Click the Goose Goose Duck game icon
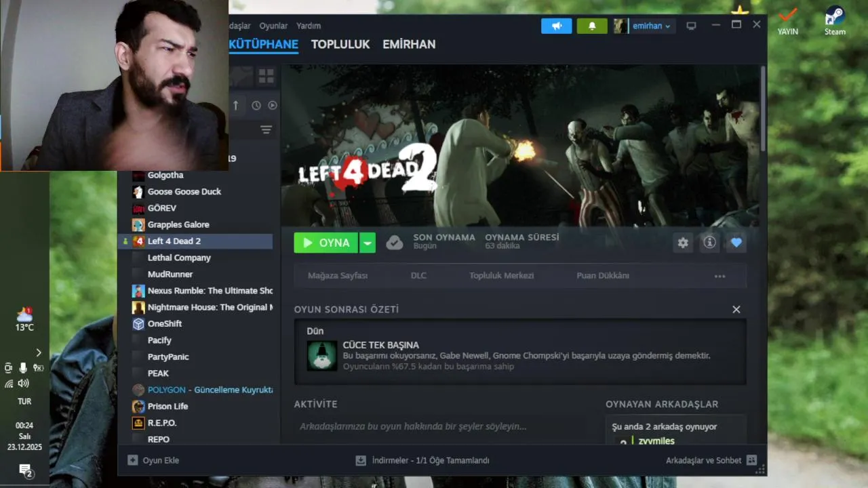This screenshot has height=488, width=868. tap(138, 192)
